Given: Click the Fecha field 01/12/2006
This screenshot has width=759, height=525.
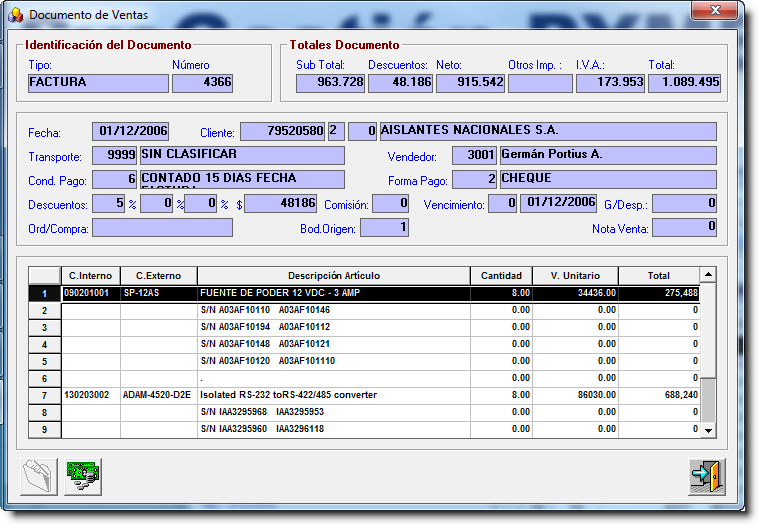Looking at the screenshot, I should 131,131.
